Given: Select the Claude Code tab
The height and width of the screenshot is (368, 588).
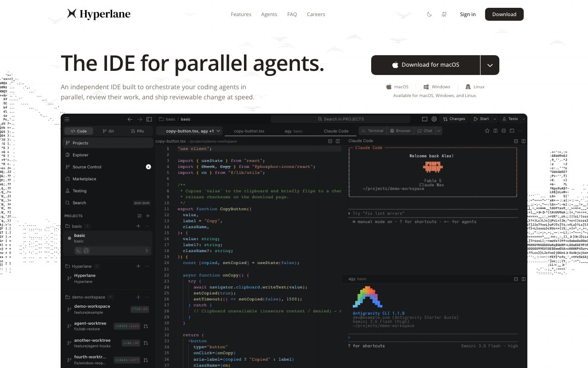Looking at the screenshot, I should pos(336,131).
